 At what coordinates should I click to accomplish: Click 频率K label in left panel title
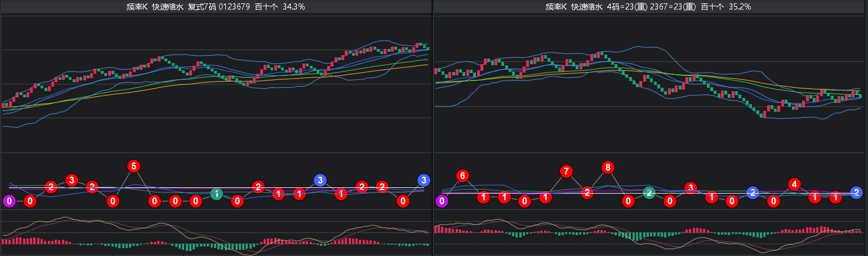[x=137, y=7]
